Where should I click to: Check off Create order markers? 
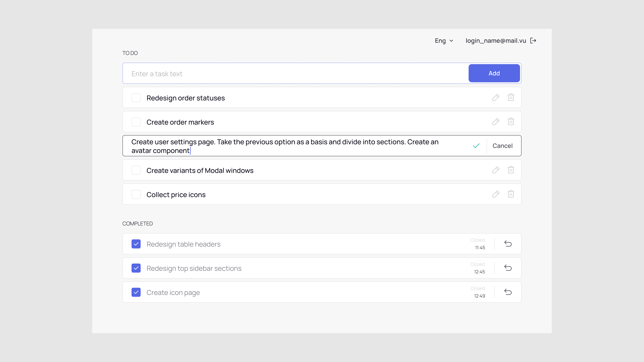pyautogui.click(x=136, y=122)
